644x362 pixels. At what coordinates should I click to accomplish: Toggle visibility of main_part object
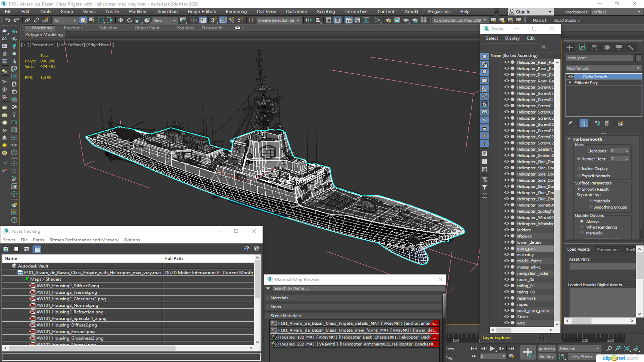tap(506, 248)
